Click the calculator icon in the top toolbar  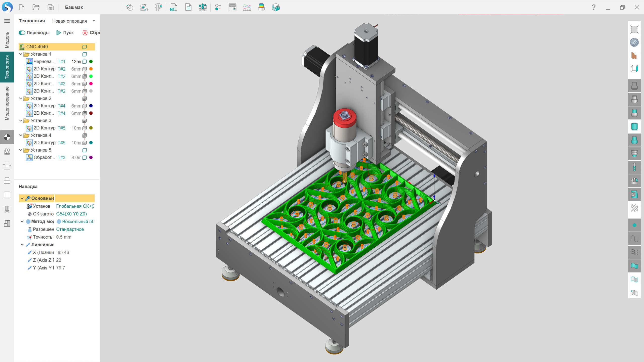[x=232, y=7]
